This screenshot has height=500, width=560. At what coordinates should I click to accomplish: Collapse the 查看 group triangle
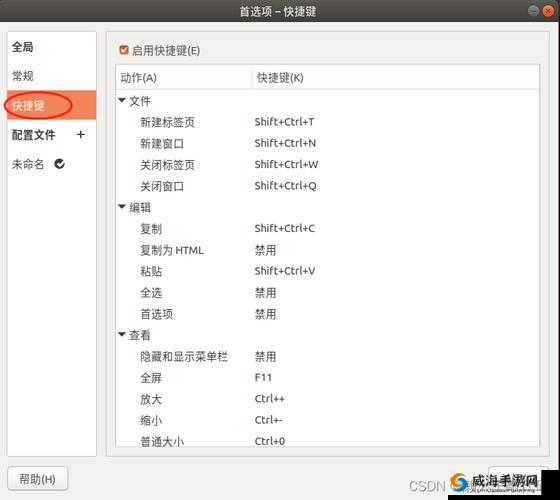pos(122,334)
